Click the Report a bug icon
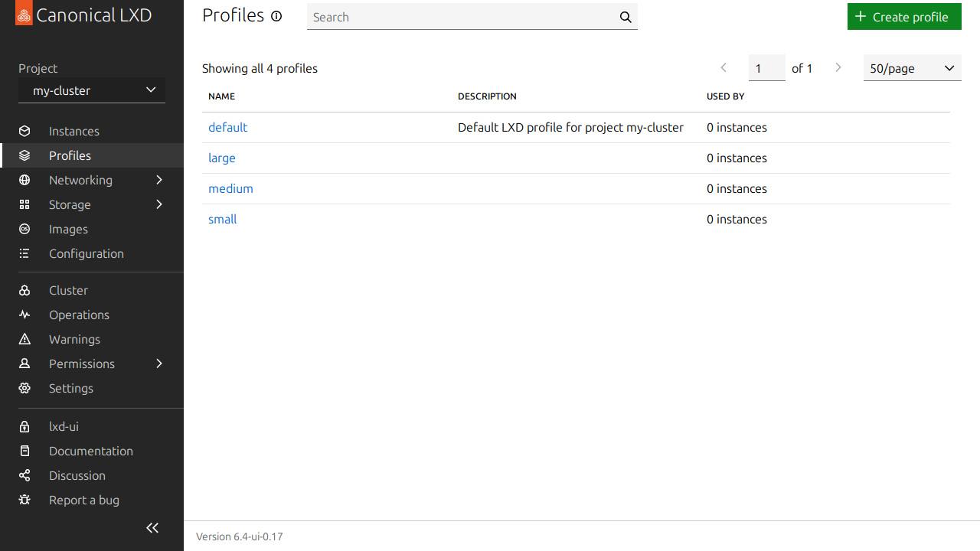 pos(24,500)
